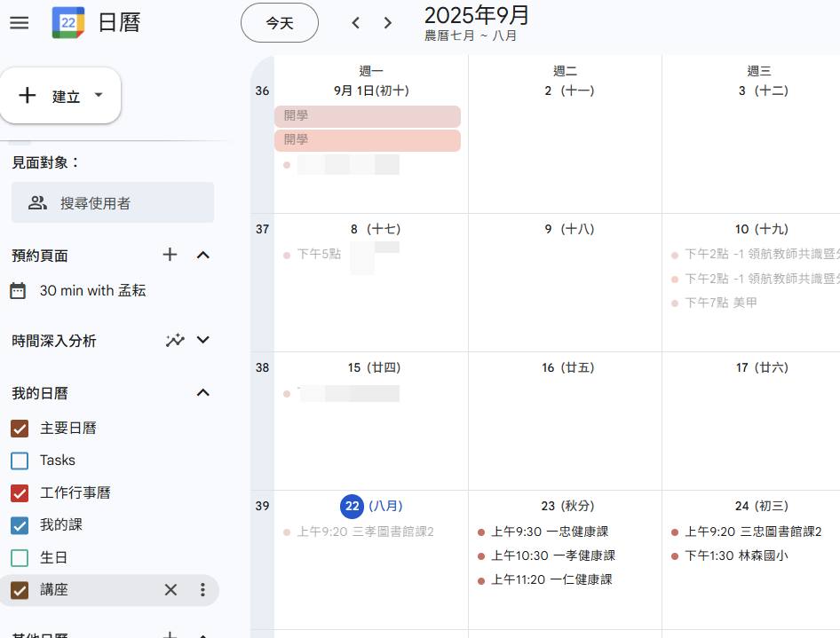Click the 搜尋使用者 search field
Image resolution: width=840 pixels, height=638 pixels.
point(113,202)
